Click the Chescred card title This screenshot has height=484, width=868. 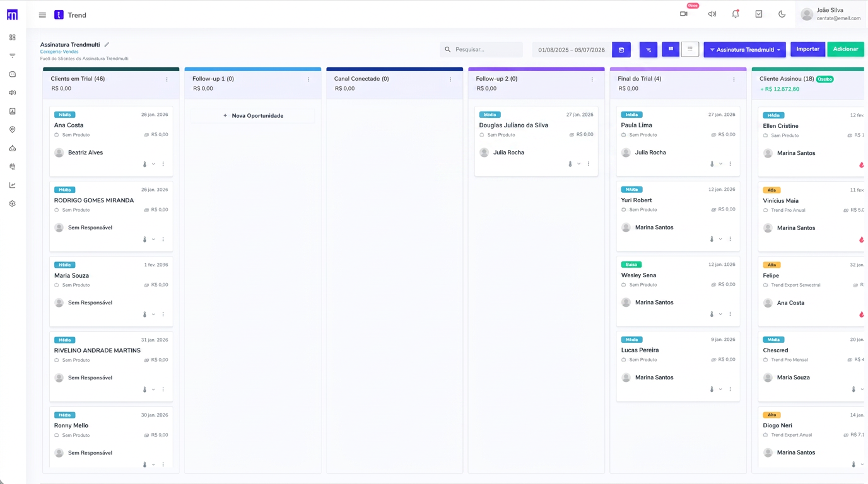pyautogui.click(x=775, y=350)
